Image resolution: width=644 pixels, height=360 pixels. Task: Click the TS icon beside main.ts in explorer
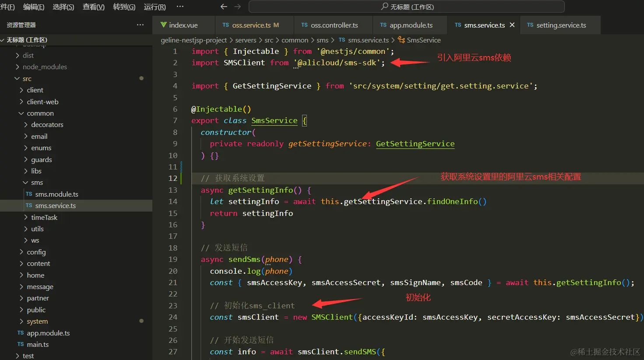pos(21,344)
